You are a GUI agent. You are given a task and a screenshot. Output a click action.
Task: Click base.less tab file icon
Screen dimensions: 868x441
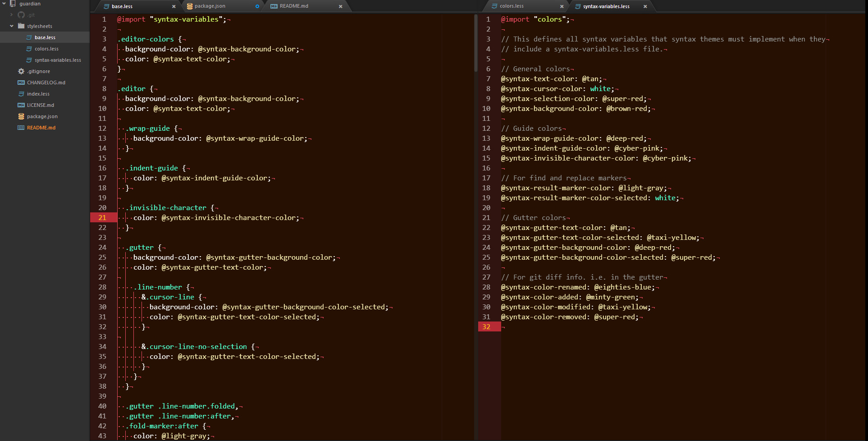click(106, 6)
